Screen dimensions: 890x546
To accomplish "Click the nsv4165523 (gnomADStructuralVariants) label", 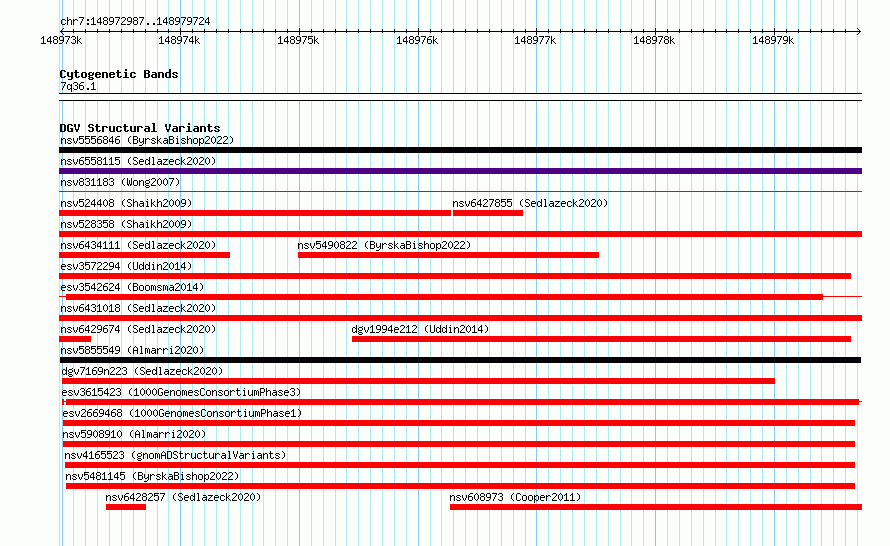I will click(175, 455).
